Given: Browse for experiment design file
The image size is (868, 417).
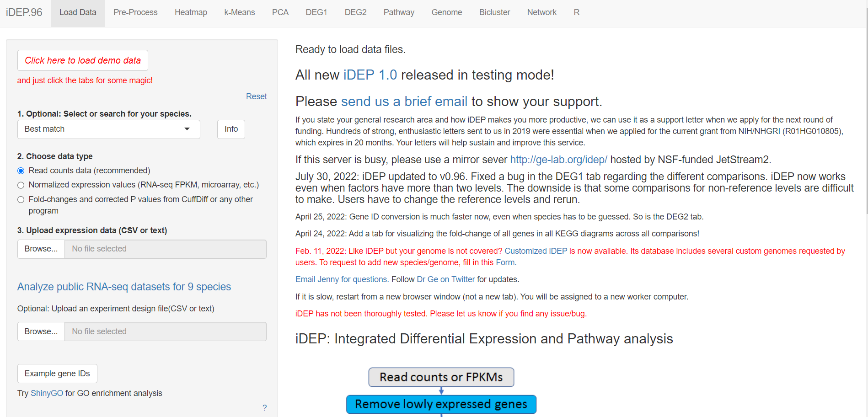Looking at the screenshot, I should click(x=41, y=331).
